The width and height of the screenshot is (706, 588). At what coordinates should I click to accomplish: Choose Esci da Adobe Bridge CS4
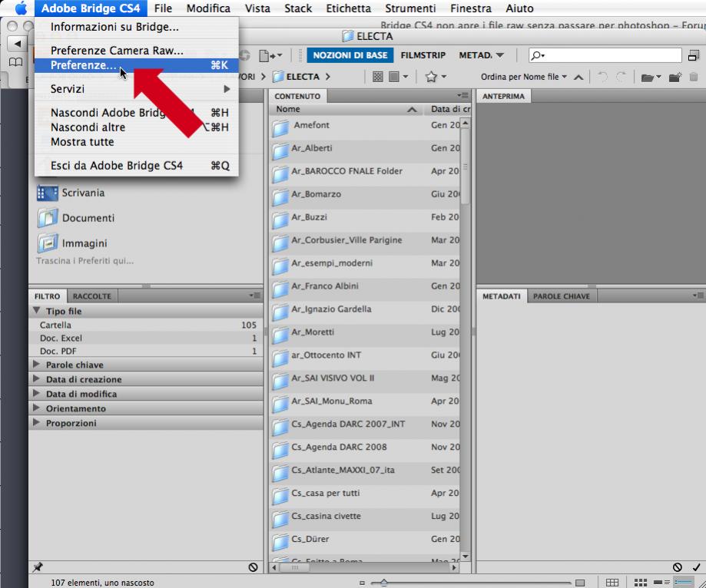tap(137, 166)
